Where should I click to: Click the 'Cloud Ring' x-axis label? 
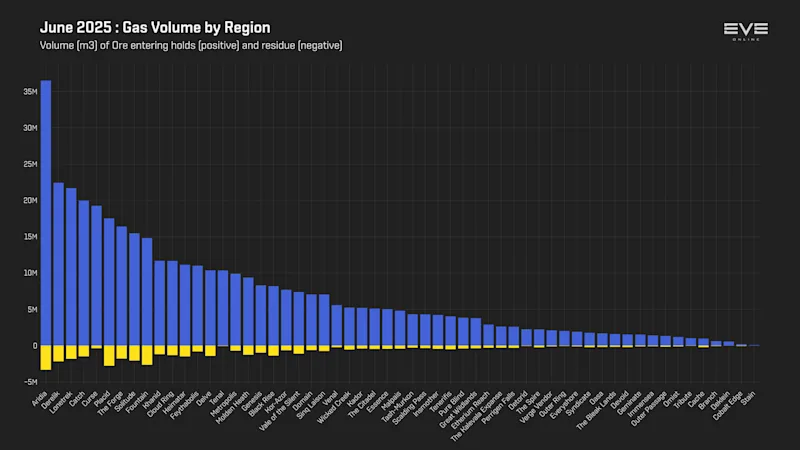[160, 405]
